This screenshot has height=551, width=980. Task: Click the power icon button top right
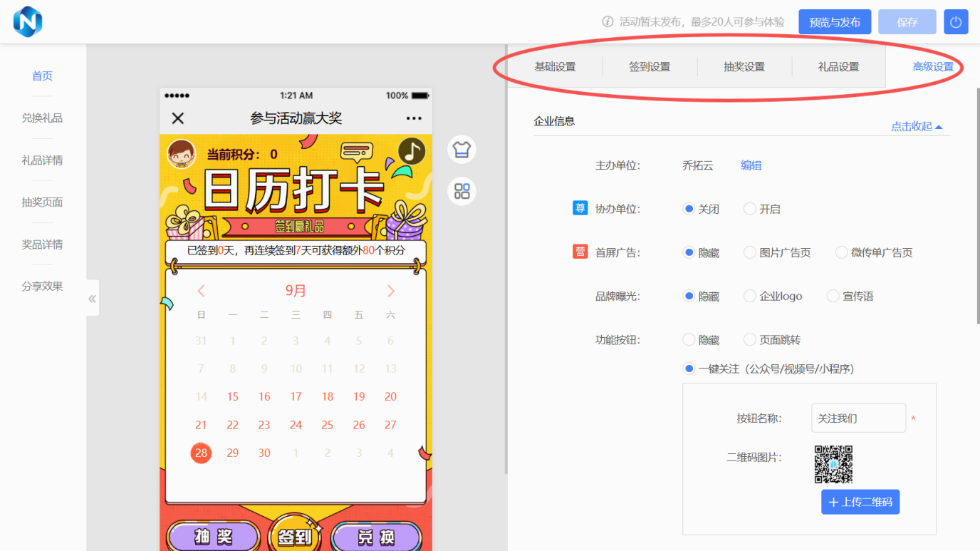[956, 22]
